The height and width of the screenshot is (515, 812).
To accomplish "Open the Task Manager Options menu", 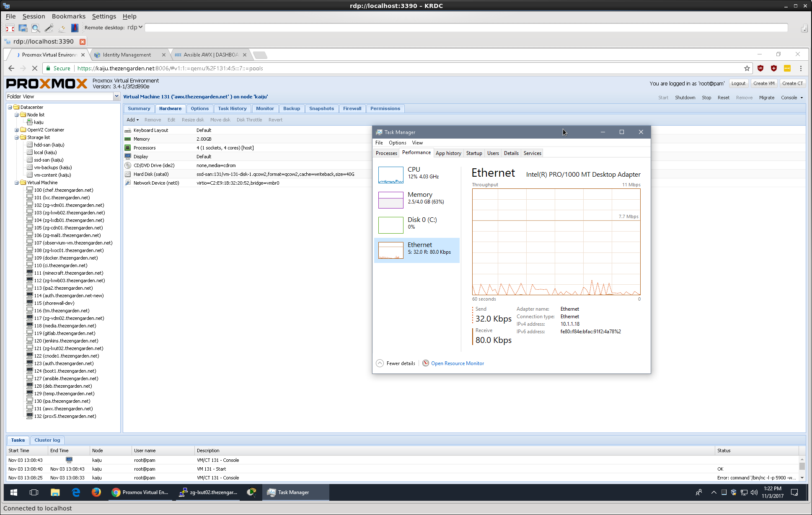I will [397, 143].
